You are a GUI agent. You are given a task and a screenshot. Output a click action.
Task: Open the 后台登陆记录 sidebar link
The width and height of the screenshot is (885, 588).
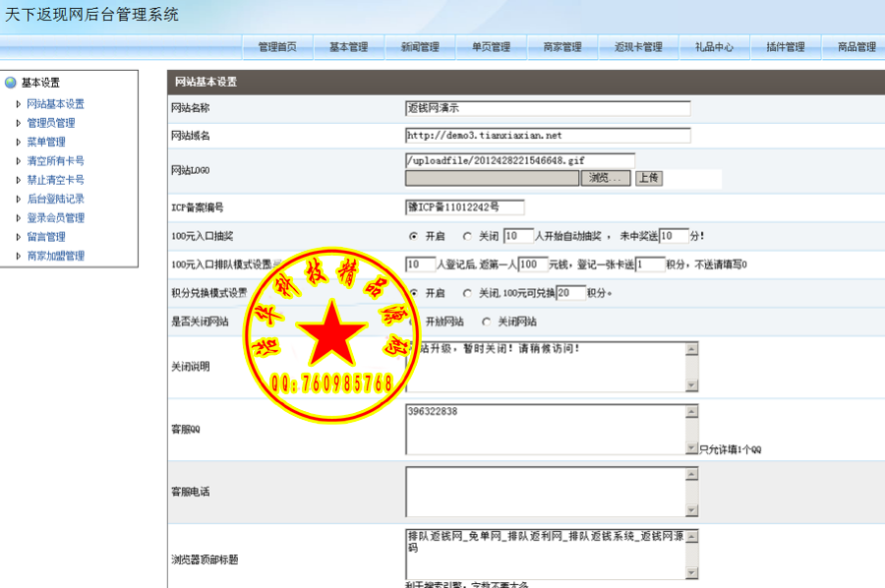pos(54,199)
